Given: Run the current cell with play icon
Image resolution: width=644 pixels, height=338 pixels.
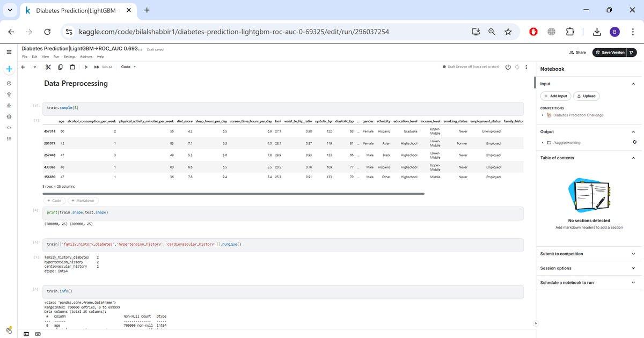Looking at the screenshot, I should (x=86, y=67).
